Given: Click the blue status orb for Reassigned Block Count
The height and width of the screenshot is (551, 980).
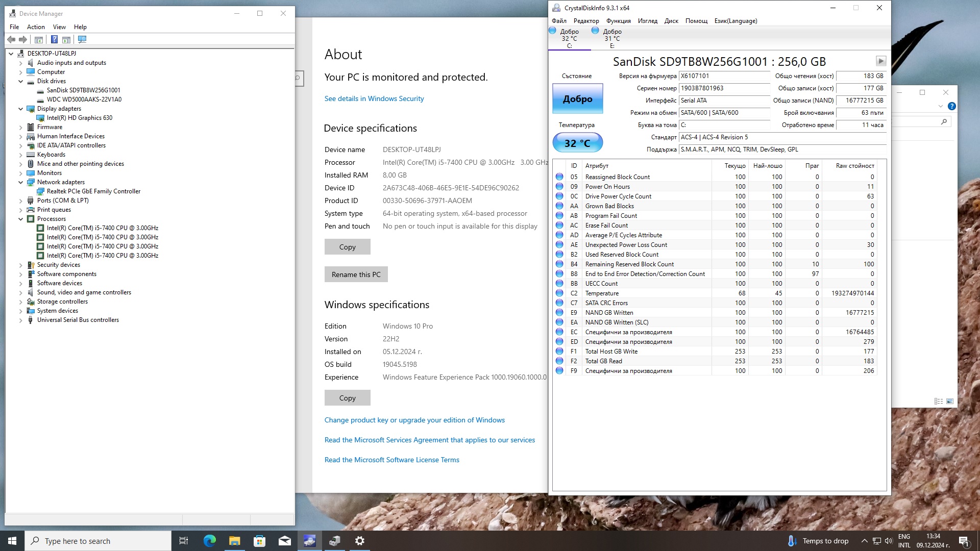Looking at the screenshot, I should 559,177.
